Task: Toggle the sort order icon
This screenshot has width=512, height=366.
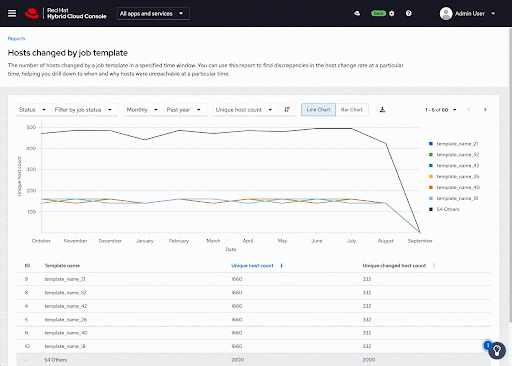Action: click(x=287, y=110)
